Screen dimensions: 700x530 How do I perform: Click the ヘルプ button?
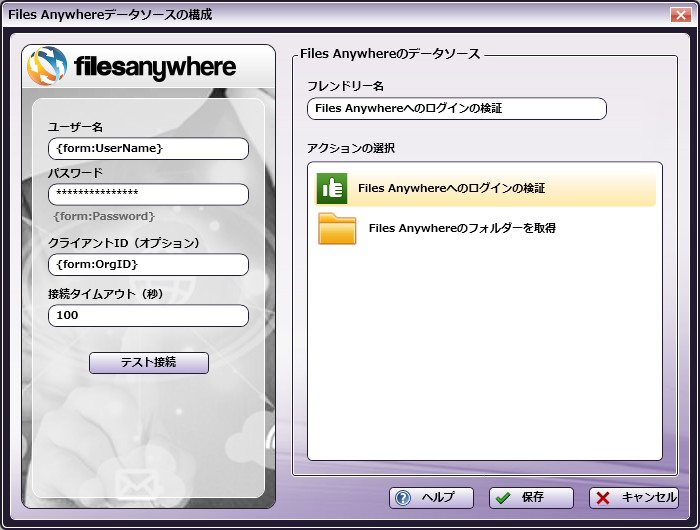(431, 498)
